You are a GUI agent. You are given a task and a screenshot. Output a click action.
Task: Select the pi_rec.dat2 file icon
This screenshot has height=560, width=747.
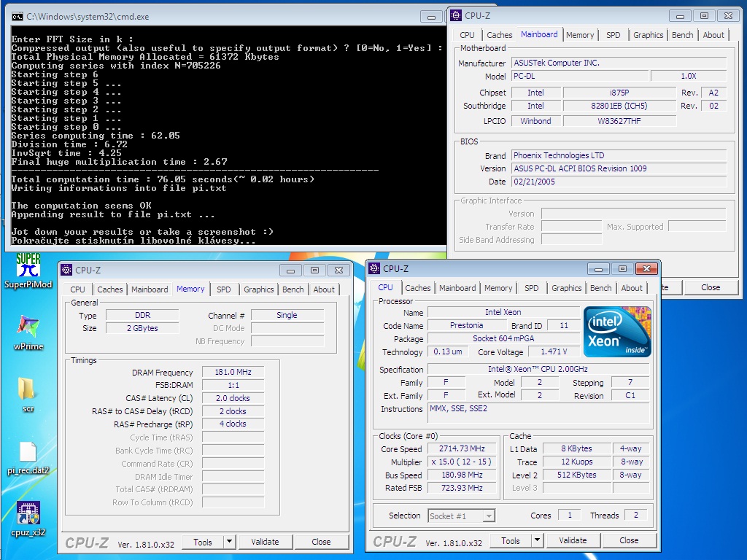(x=28, y=458)
